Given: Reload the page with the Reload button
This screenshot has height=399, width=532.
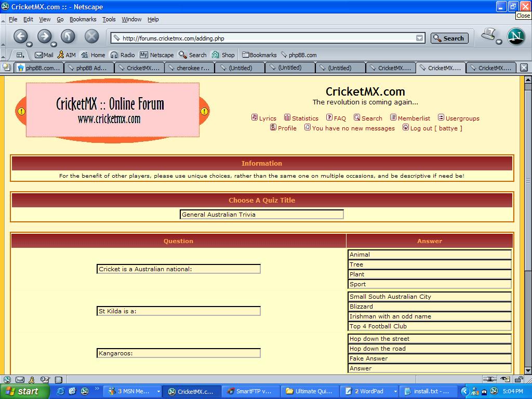Looking at the screenshot, I should click(68, 36).
